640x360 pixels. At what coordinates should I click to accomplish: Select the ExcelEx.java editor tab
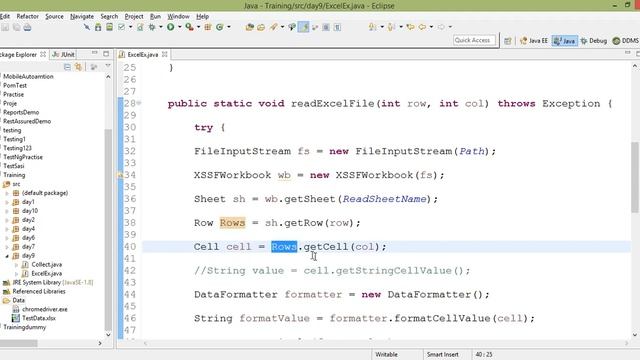coord(142,54)
